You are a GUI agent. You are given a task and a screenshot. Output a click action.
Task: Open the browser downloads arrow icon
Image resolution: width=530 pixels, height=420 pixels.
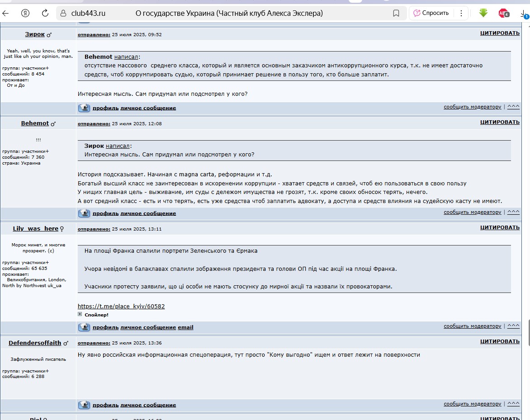(524, 13)
